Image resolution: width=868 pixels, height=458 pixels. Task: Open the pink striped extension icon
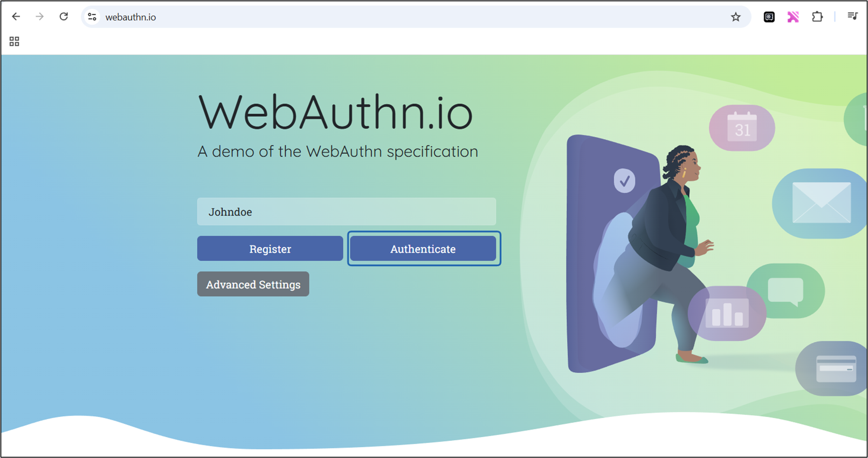[x=793, y=17]
